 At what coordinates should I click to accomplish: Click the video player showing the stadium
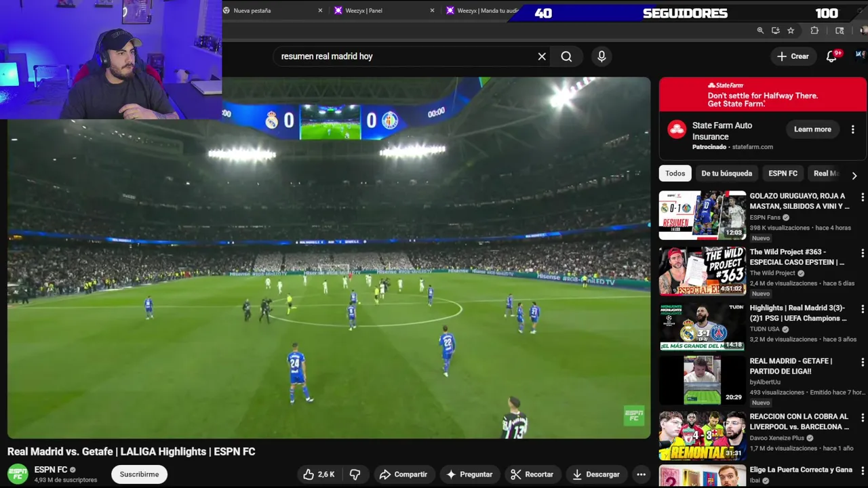coord(329,258)
